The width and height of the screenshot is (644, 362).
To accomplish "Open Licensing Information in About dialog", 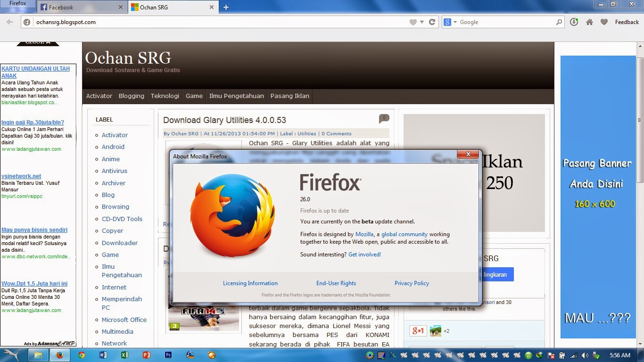I will coord(250,283).
